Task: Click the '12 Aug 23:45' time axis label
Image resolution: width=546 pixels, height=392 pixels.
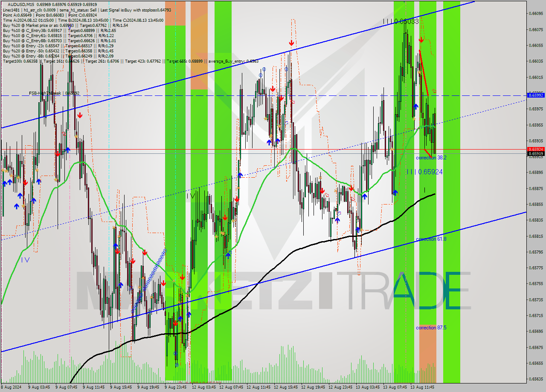Action: [x=341, y=387]
